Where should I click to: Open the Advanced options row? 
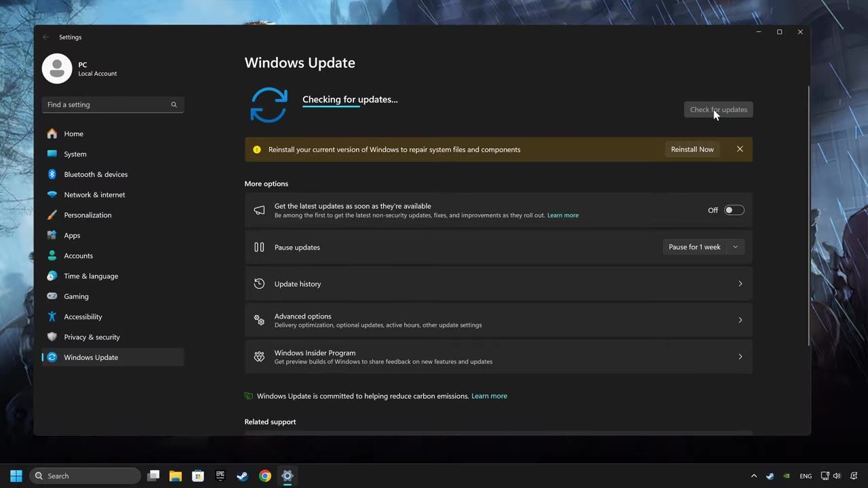point(498,320)
